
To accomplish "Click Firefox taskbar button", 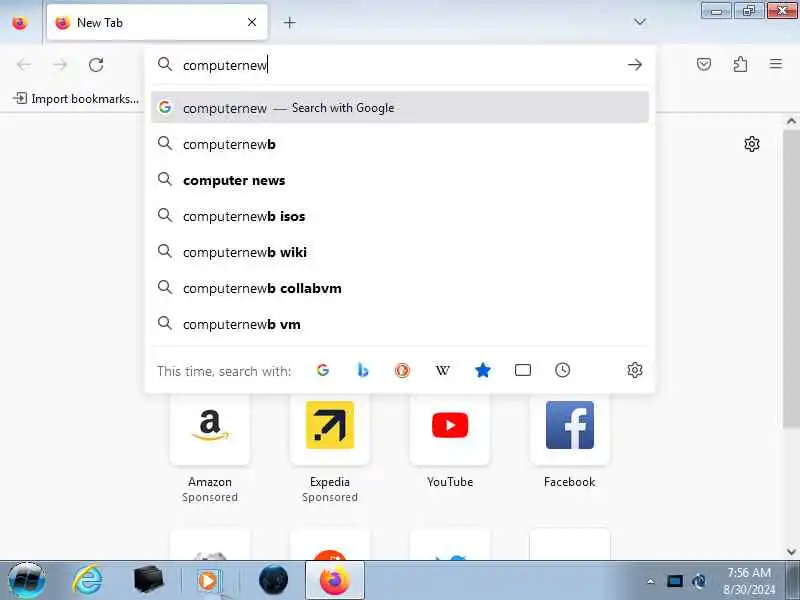I will tap(335, 580).
